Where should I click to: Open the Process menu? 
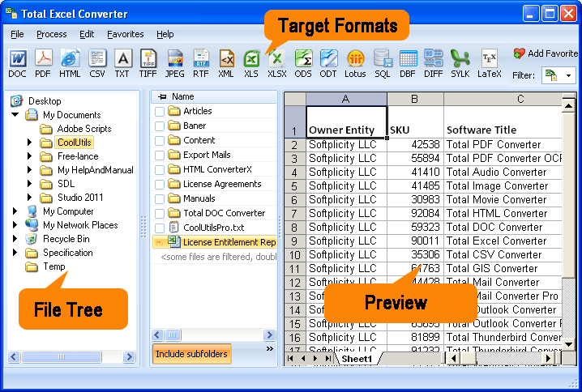(52, 34)
